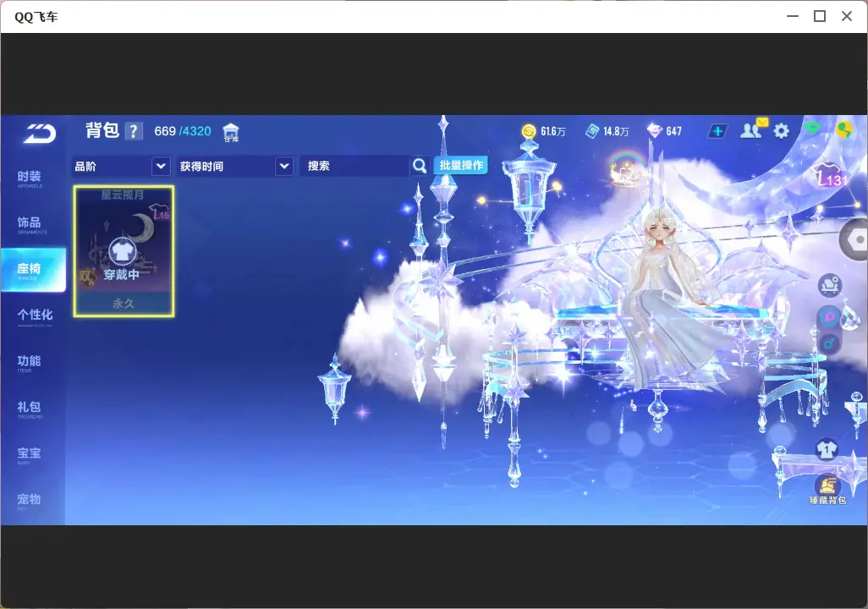Screen dimensions: 868x609
Task: Click the wearing shirt icon on 星云揽月 card
Action: tap(122, 251)
